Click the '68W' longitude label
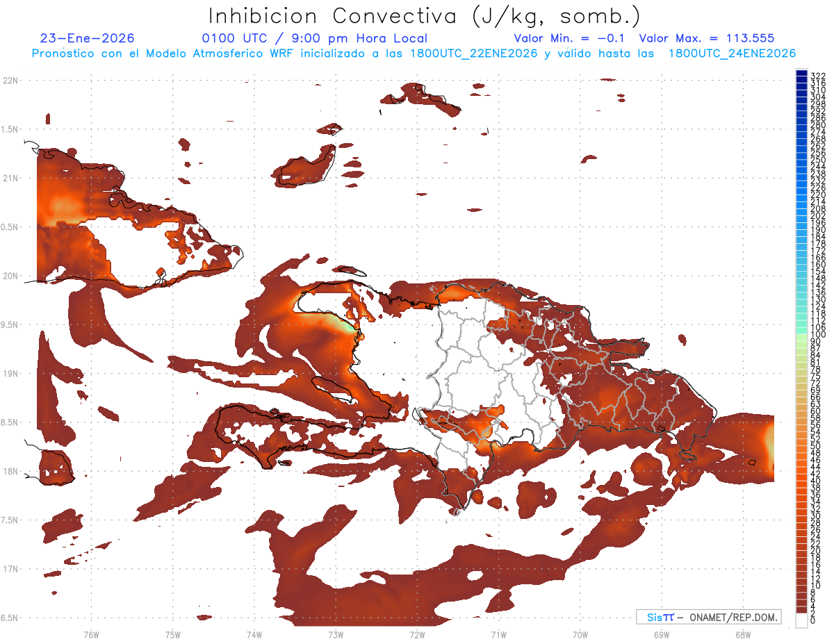Image resolution: width=834 pixels, height=644 pixels. tap(743, 634)
